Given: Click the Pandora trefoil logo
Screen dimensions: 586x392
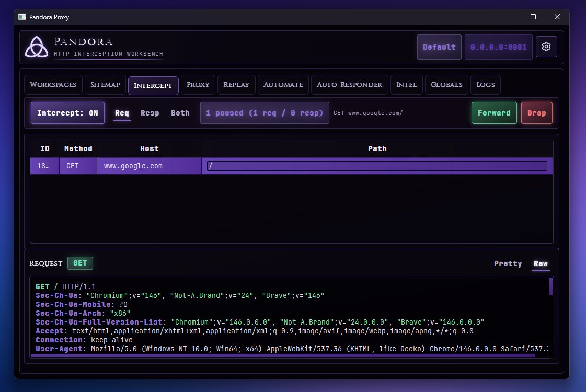Looking at the screenshot, I should (36, 47).
